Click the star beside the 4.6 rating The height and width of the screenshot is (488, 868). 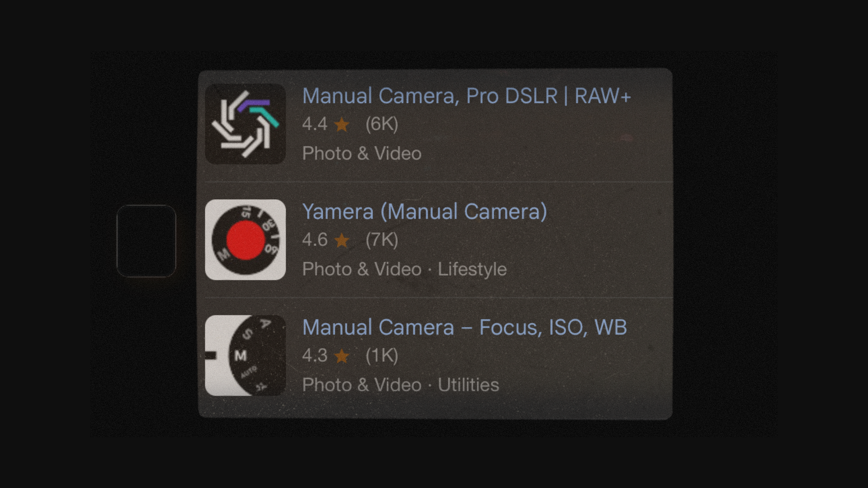(x=342, y=240)
